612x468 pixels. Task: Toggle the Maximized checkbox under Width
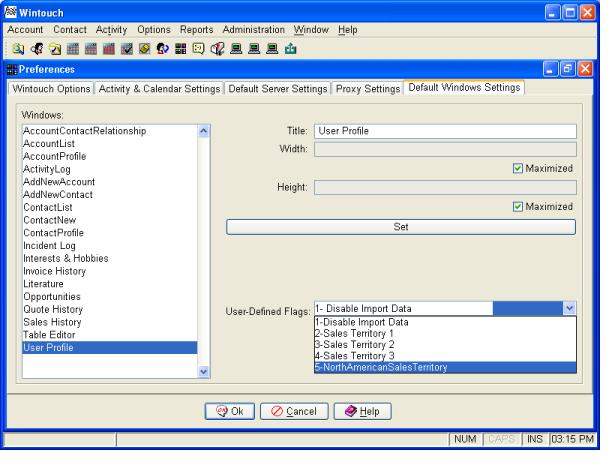(x=518, y=169)
